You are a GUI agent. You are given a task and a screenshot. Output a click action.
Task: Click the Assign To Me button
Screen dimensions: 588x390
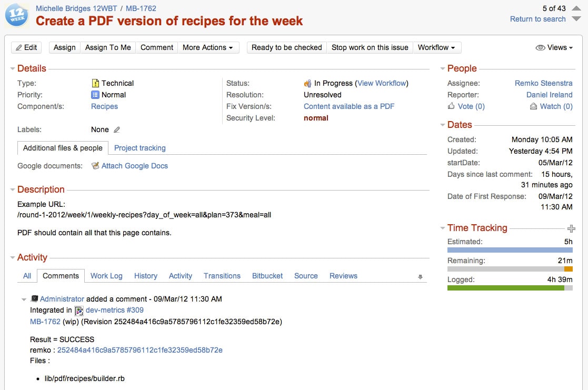pos(108,47)
